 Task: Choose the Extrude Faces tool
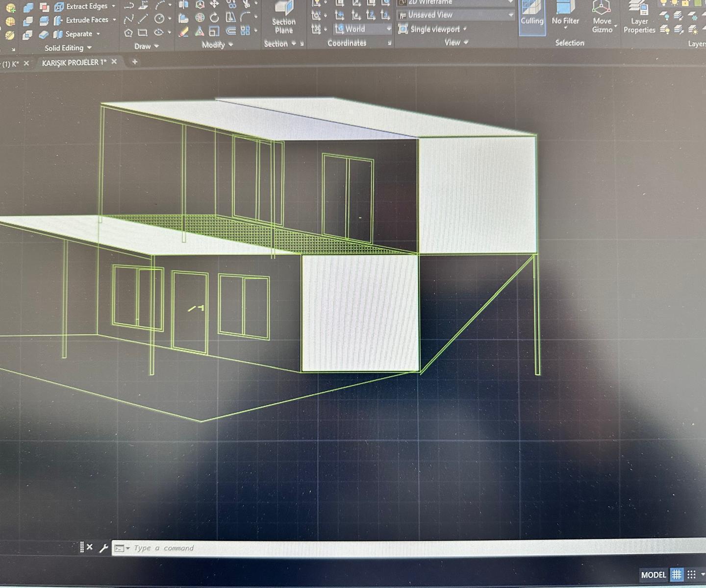click(x=81, y=20)
